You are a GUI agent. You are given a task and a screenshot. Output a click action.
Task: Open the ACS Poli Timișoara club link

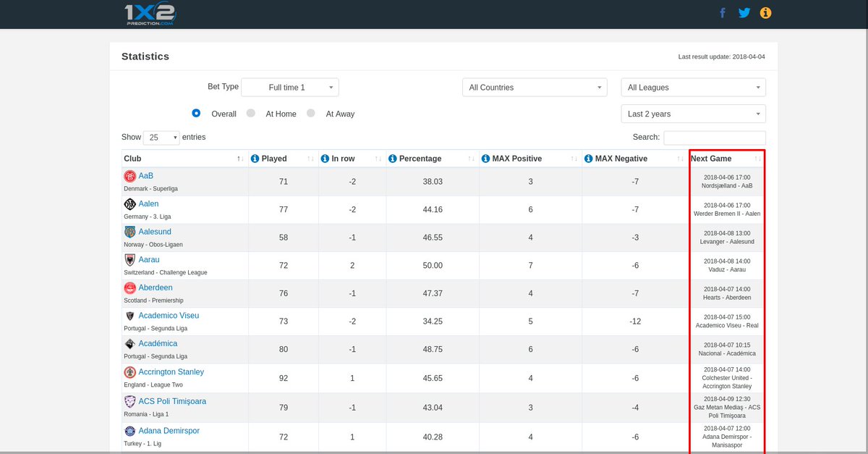point(172,401)
